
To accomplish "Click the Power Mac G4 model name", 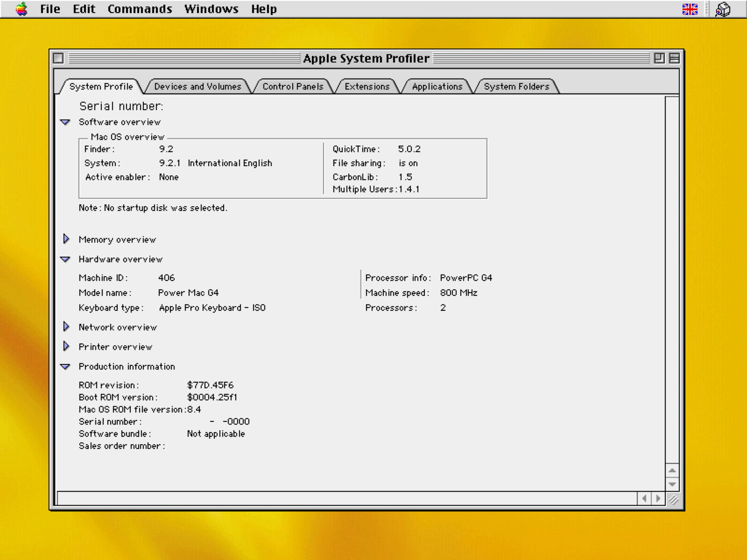I will 188,293.
